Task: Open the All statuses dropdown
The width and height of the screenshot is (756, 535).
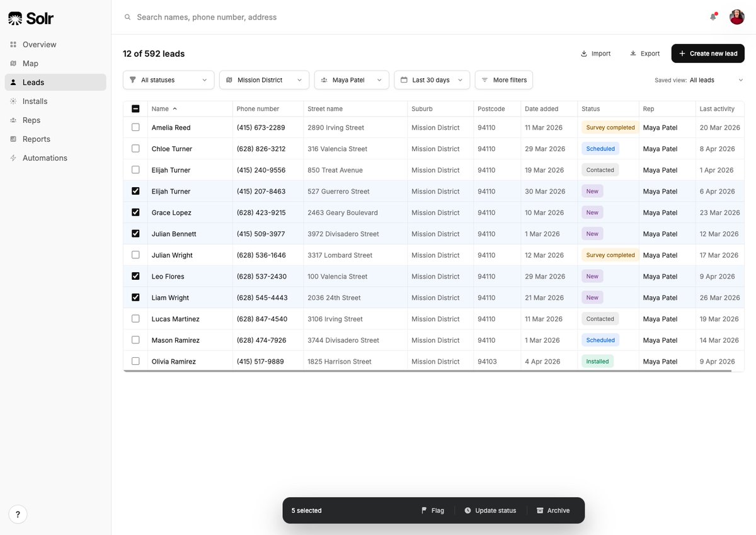Action: (x=168, y=80)
